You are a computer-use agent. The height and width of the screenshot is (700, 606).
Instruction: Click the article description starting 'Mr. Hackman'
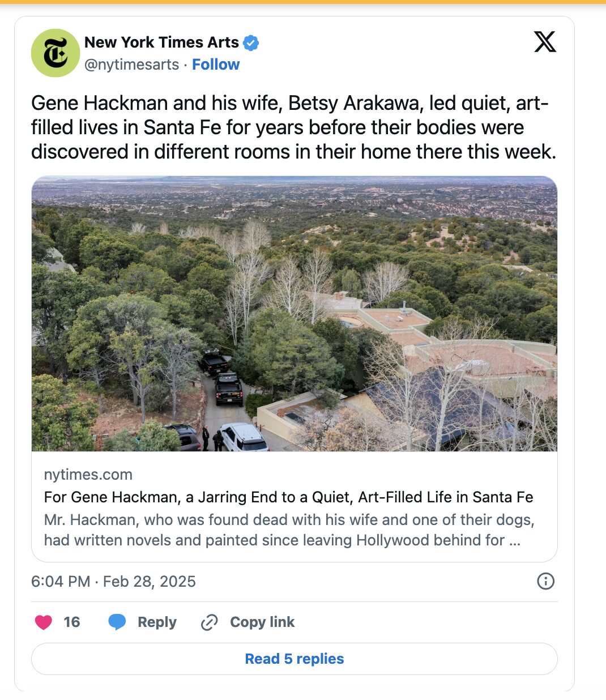(289, 530)
